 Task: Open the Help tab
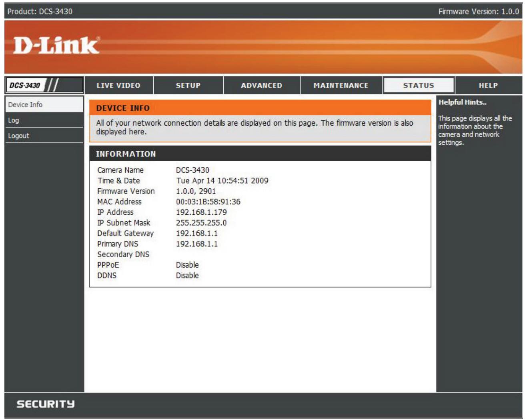[489, 85]
